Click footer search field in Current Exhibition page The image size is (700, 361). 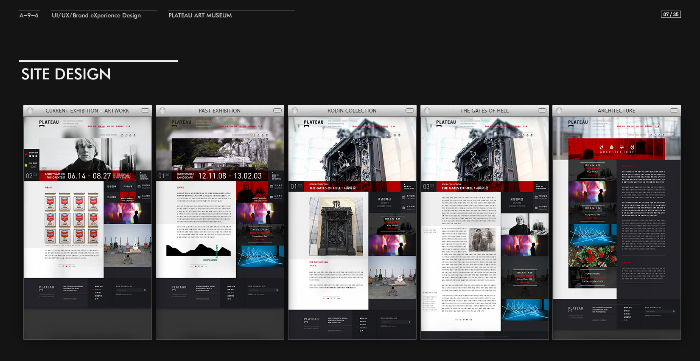point(131,290)
